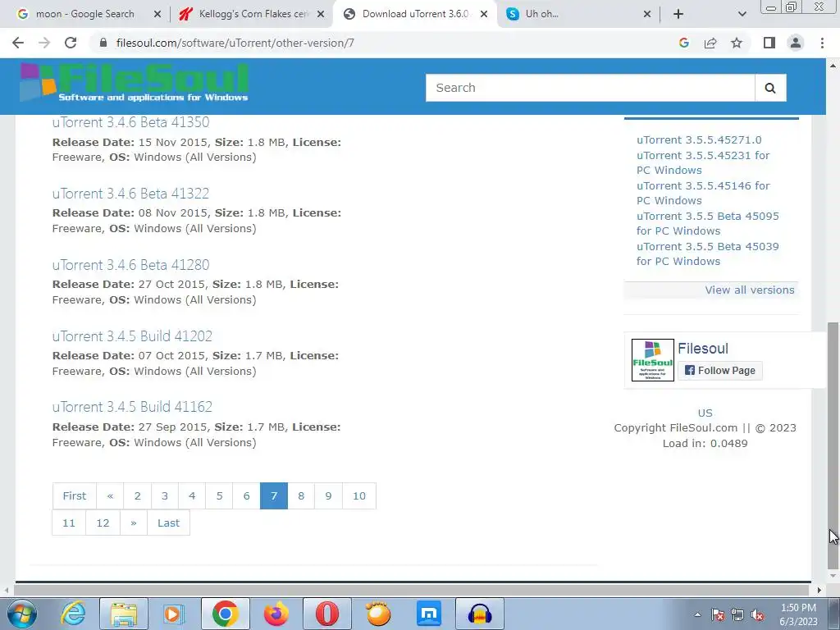Open the browser side panel

click(769, 43)
